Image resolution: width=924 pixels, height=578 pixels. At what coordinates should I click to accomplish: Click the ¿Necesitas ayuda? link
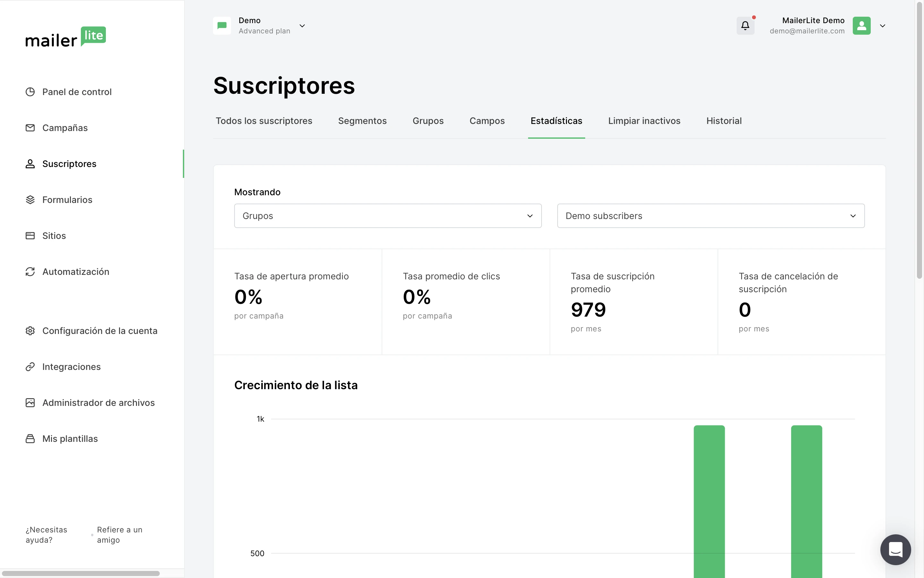click(x=46, y=535)
